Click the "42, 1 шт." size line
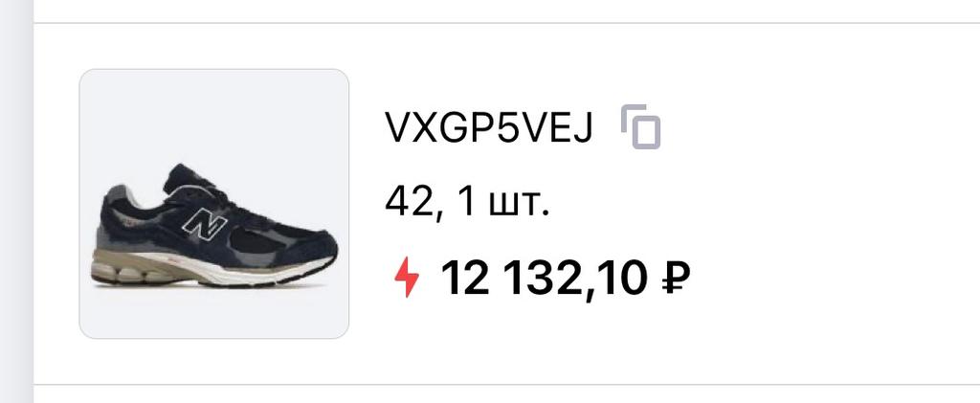The height and width of the screenshot is (403, 980). point(467,203)
